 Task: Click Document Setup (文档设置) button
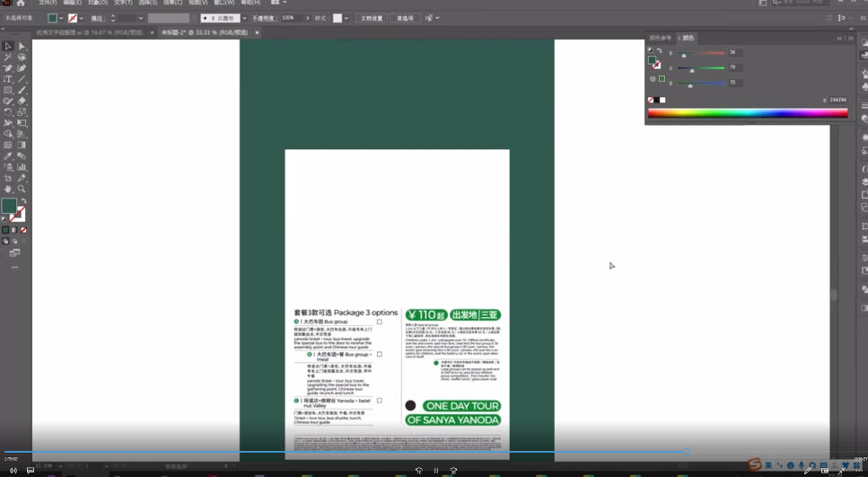click(372, 18)
